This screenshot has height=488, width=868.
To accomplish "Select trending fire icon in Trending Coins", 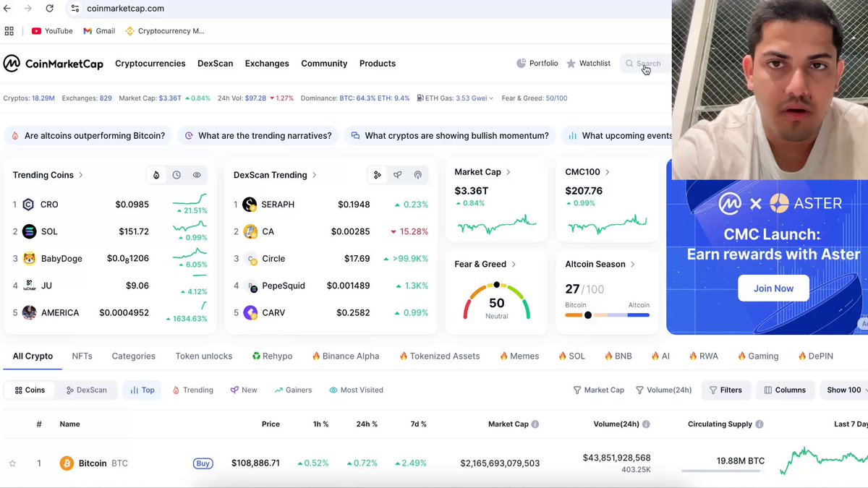I will [x=157, y=175].
